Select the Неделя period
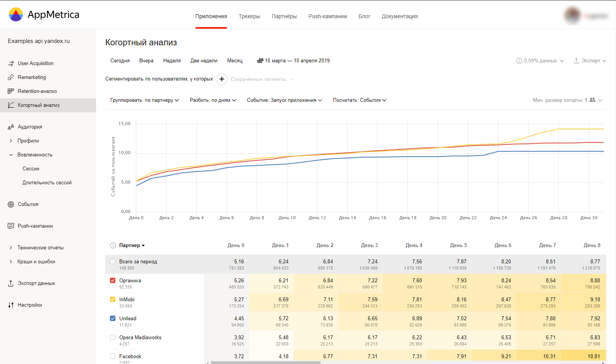 point(172,61)
